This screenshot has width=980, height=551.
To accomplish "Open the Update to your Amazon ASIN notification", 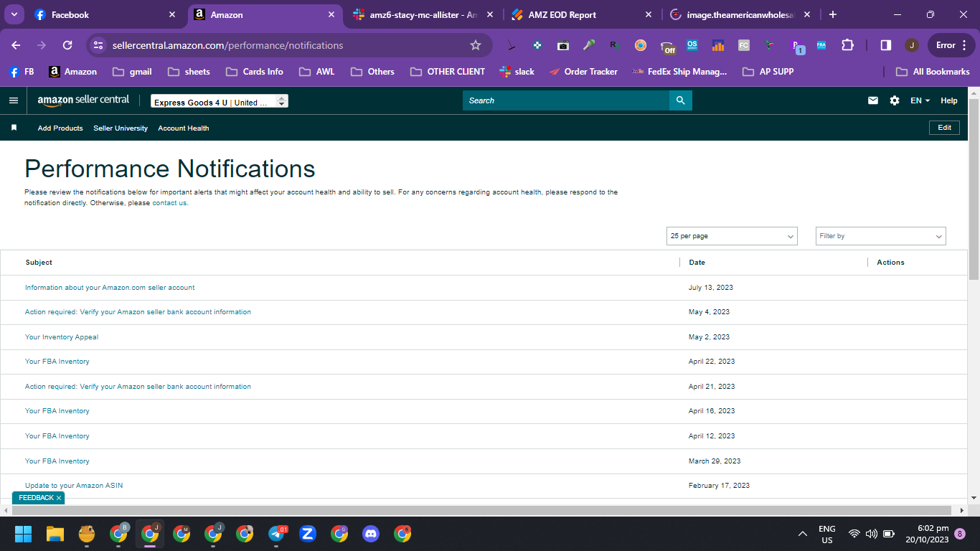I will 74,486.
